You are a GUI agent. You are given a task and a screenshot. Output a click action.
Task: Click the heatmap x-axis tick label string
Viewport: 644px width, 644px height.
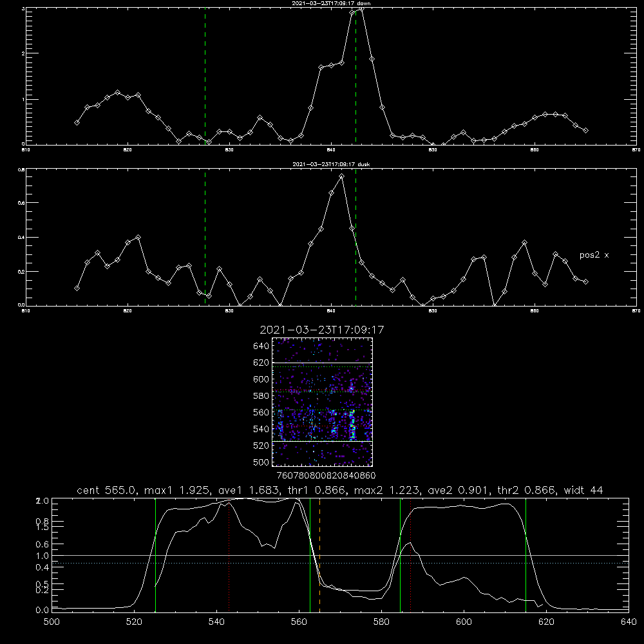[x=326, y=475]
